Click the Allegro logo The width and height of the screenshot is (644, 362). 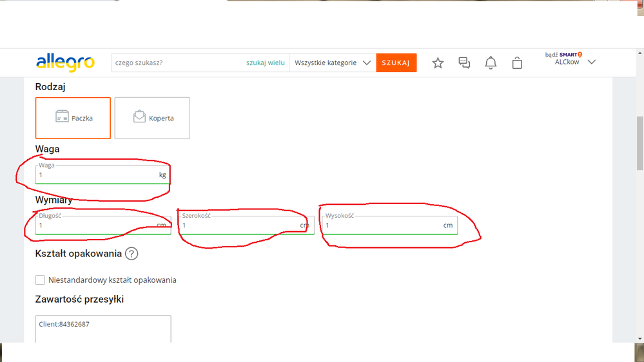(65, 62)
